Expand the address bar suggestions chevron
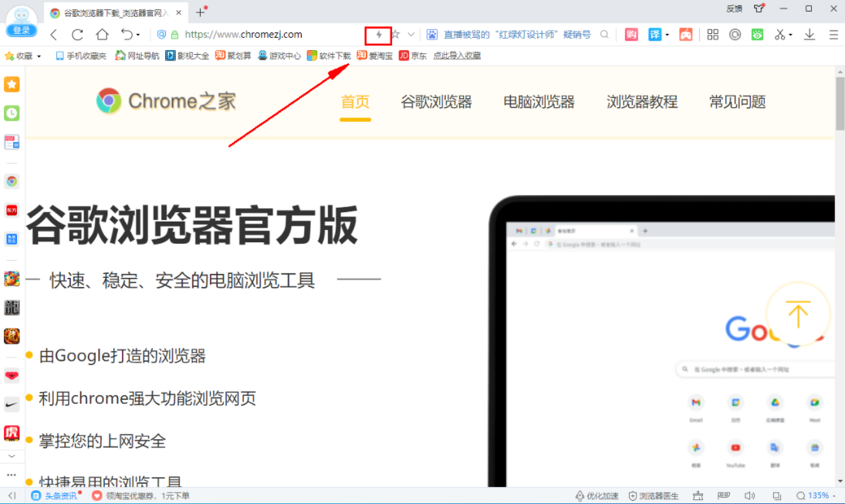The height and width of the screenshot is (504, 845). pos(410,35)
